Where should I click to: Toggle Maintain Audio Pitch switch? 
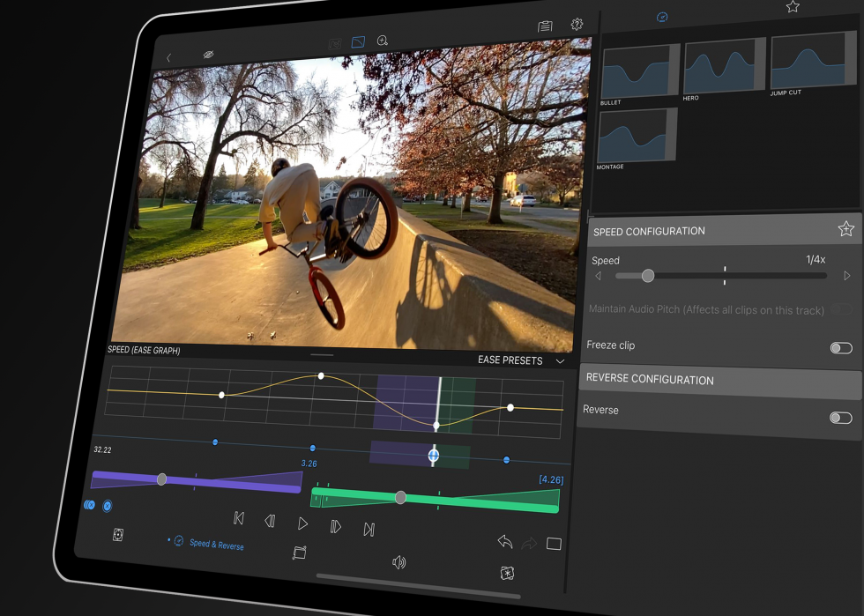843,310
